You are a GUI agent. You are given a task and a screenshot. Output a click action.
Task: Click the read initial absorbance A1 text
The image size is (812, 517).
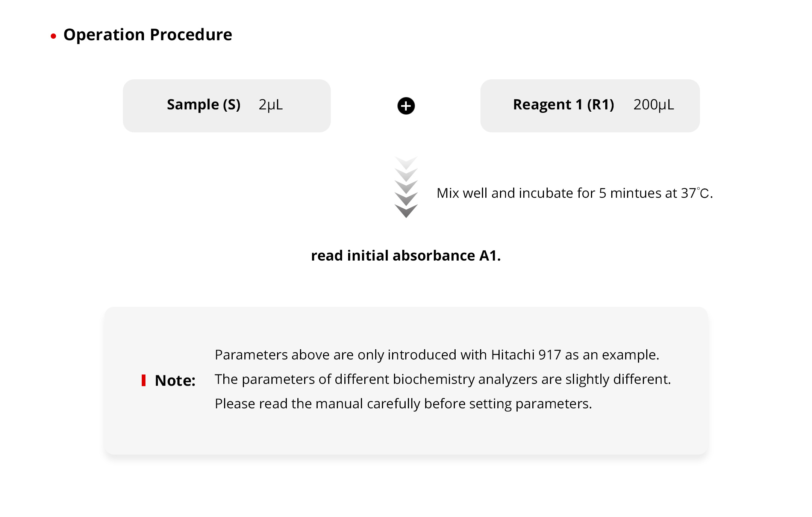coord(406,256)
